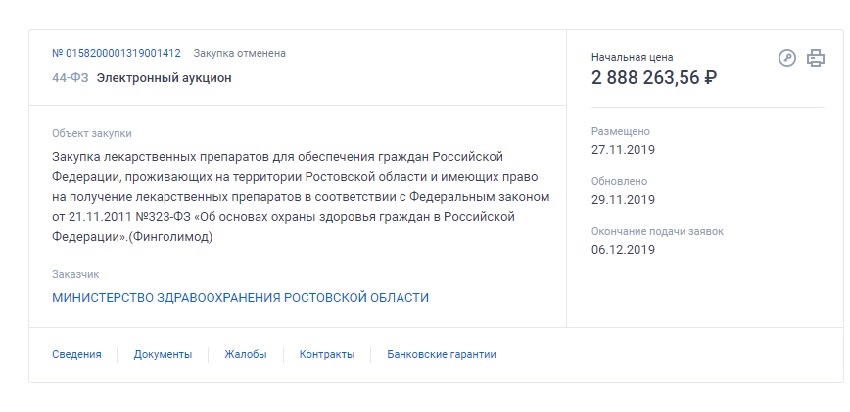Click the starting price 2 888 263,56 ₽

[654, 78]
